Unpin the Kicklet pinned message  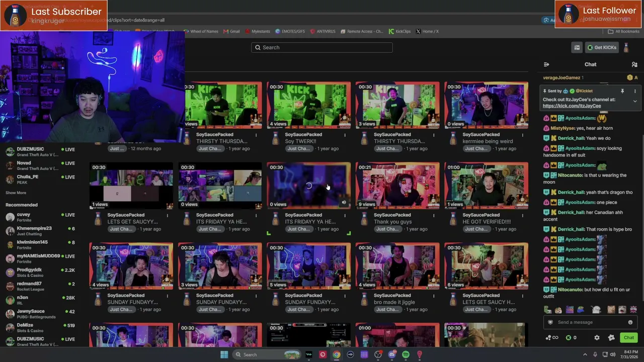click(x=622, y=91)
